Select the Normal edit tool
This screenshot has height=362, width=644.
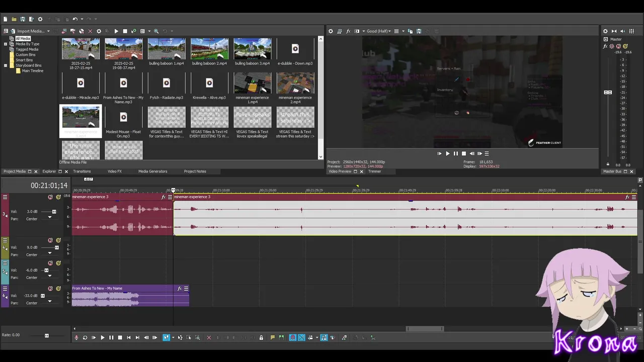point(166,337)
